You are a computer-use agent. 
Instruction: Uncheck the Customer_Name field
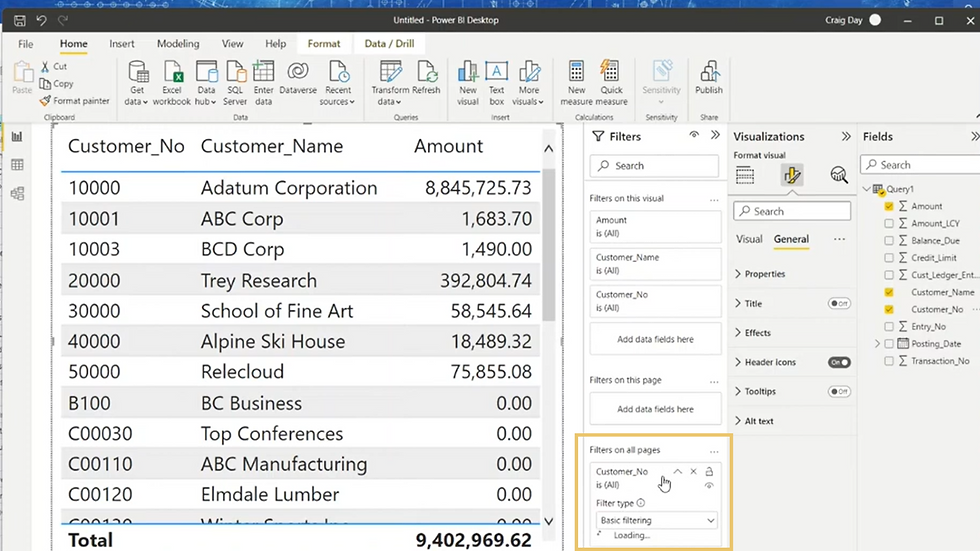[889, 292]
